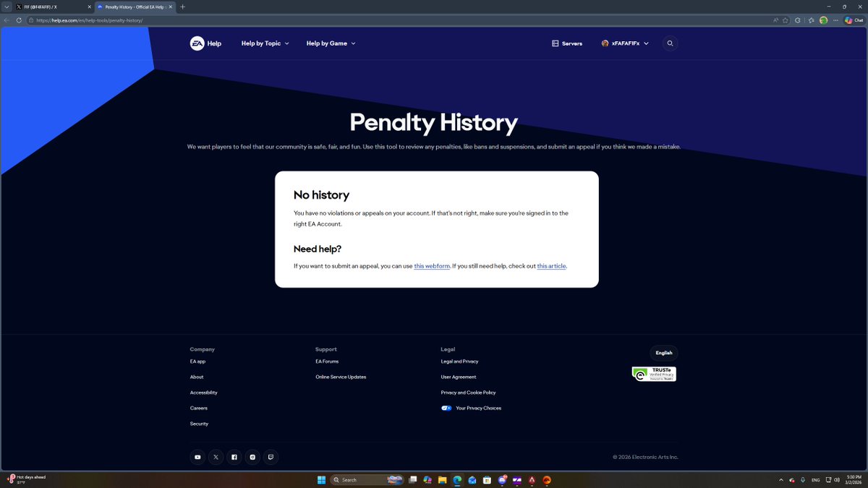Click the Windows Start button
Image resolution: width=868 pixels, height=488 pixels.
[321, 480]
